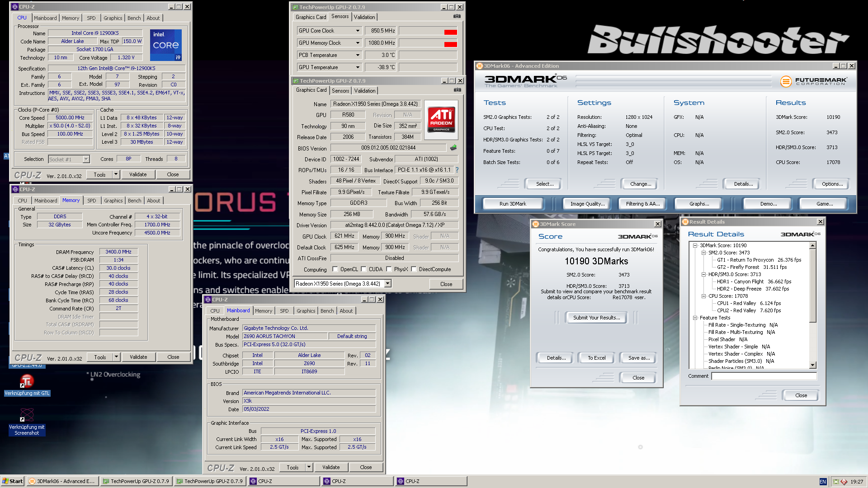Click the 3DMark06 window title bar icon

pyautogui.click(x=479, y=66)
